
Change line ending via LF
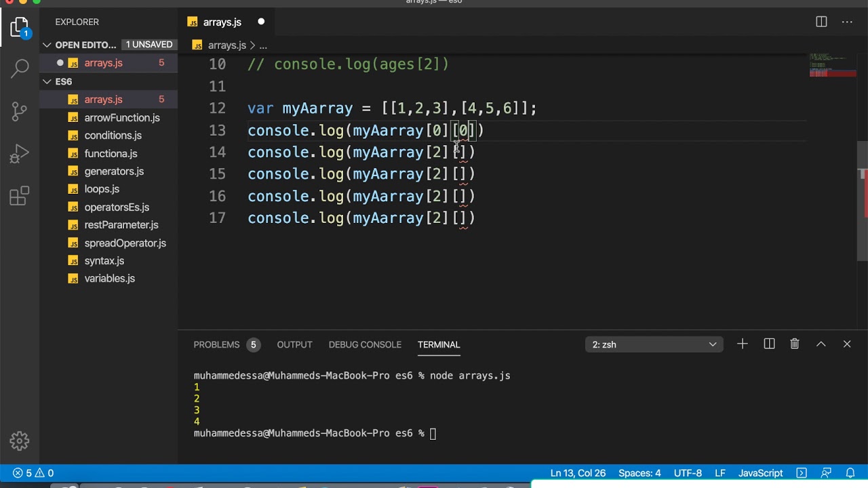[720, 473]
